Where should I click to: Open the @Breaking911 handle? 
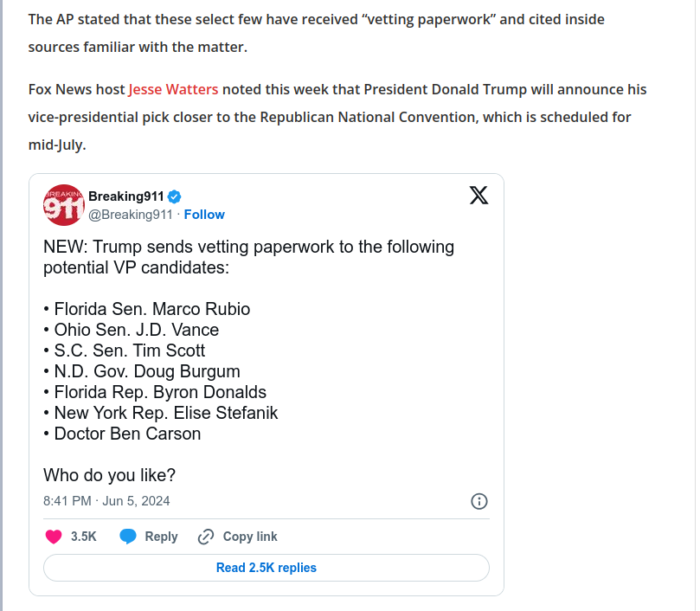[131, 215]
